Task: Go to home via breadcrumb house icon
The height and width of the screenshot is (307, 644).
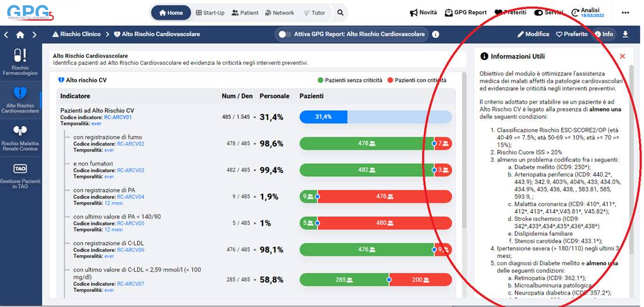Action: click(x=20, y=35)
